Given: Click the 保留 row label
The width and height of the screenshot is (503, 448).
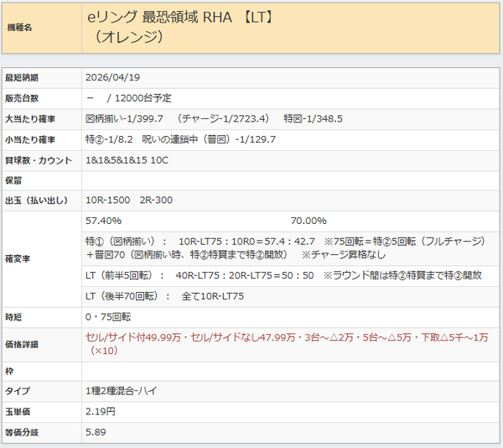Looking at the screenshot, I should point(13,180).
